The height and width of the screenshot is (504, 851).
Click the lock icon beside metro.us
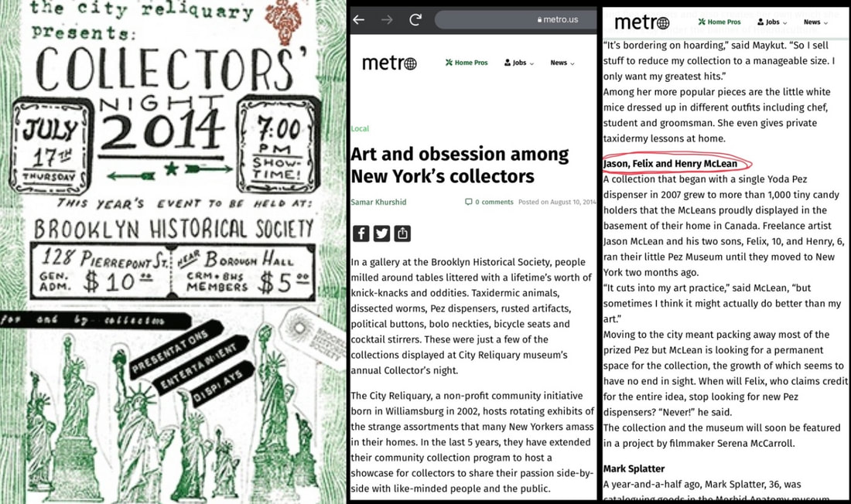540,20
